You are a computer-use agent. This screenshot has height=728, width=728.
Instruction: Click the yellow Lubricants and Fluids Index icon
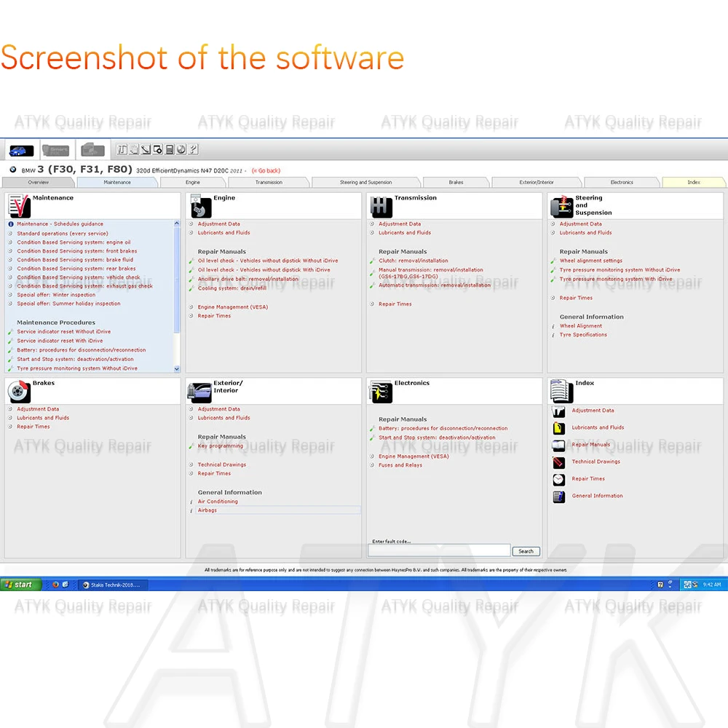[x=558, y=428]
